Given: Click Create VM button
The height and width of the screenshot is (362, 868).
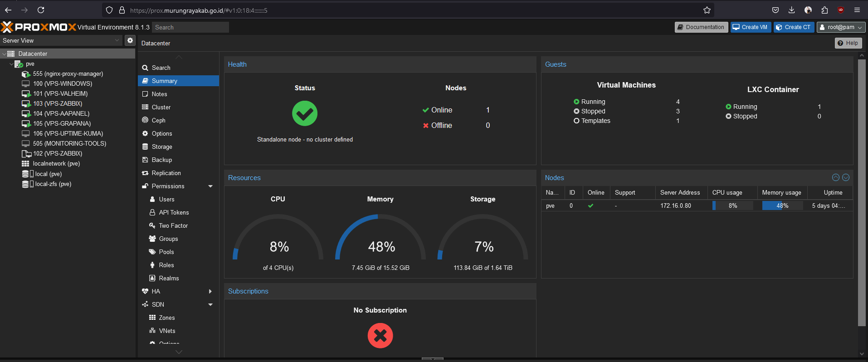Looking at the screenshot, I should (x=751, y=27).
